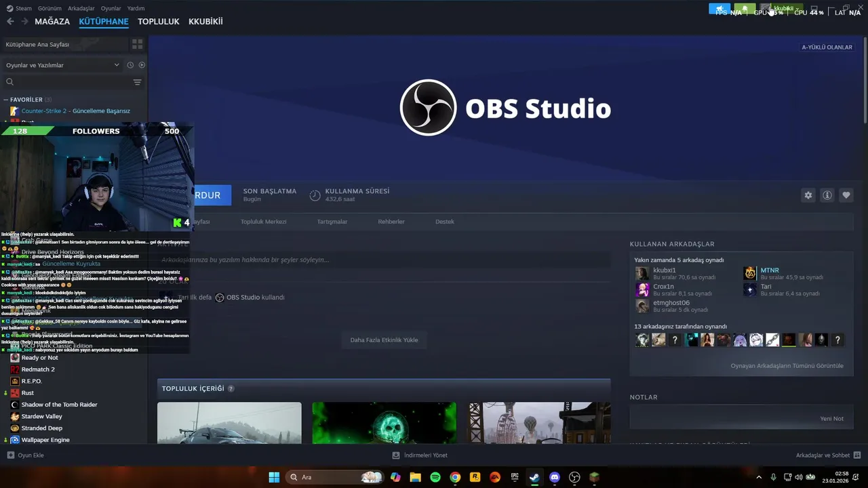The image size is (868, 488).
Task: Open the settings gear for OBS Studio
Action: pos(808,195)
